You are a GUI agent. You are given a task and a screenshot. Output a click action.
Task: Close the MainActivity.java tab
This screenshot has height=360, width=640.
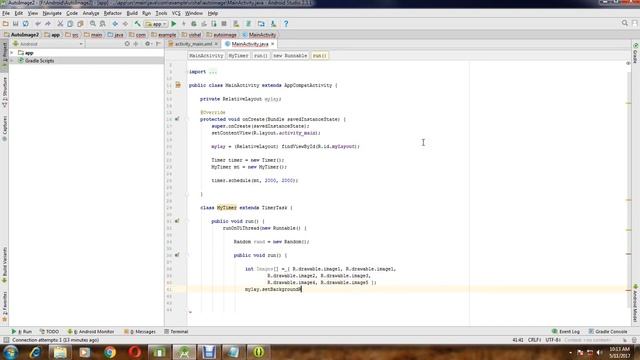273,44
